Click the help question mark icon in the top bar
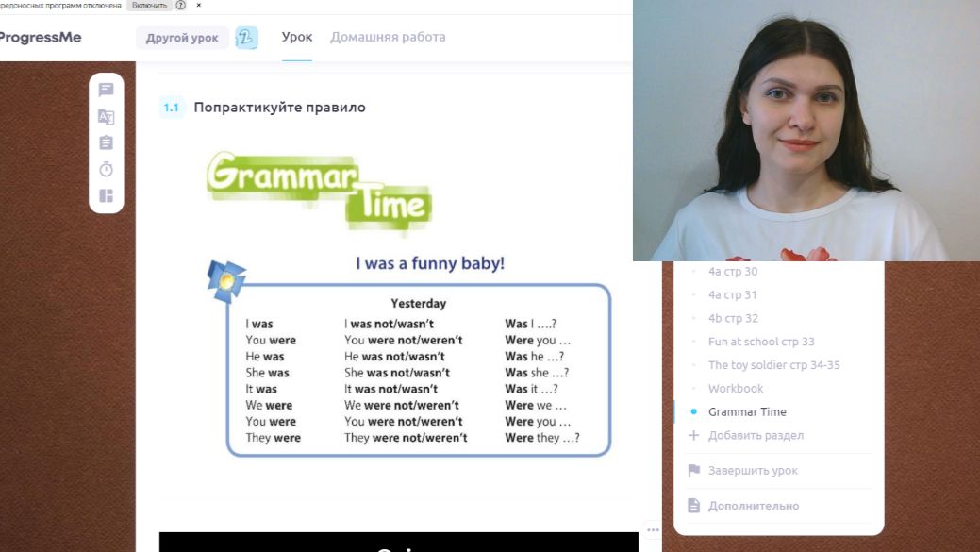The width and height of the screenshot is (980, 552). pyautogui.click(x=180, y=5)
